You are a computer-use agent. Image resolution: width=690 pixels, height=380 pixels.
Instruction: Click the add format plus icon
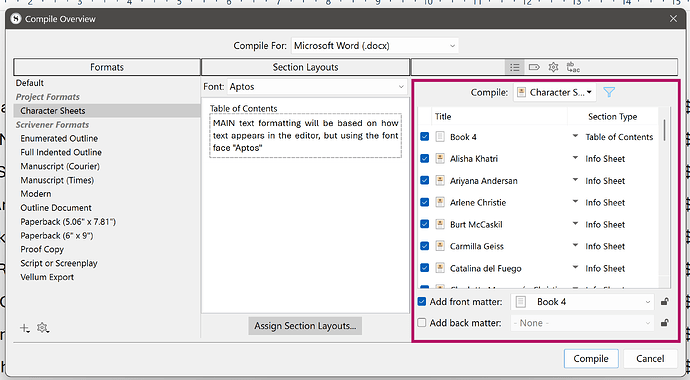pos(25,328)
